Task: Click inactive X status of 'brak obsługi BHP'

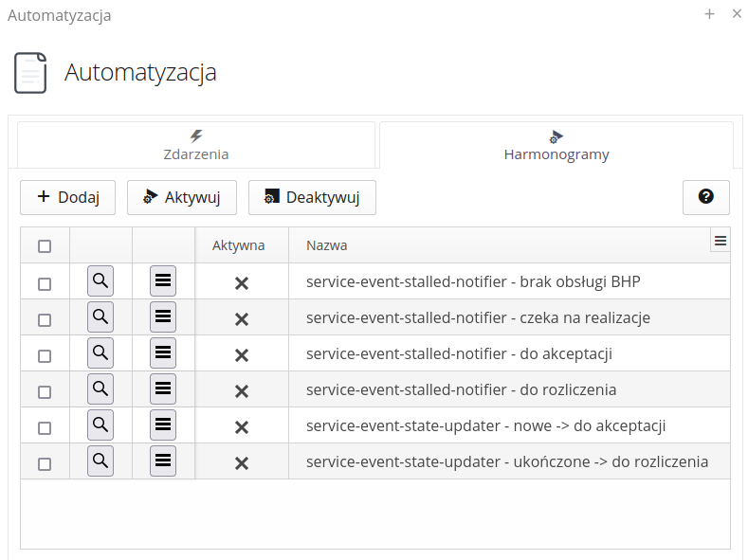Action: coord(242,282)
